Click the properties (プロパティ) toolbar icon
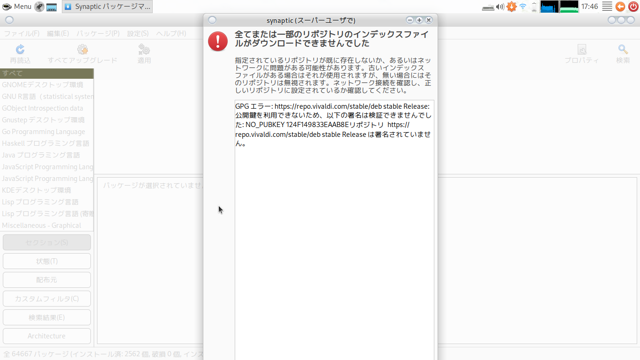Screen dimensions: 640x360 (x=582, y=50)
